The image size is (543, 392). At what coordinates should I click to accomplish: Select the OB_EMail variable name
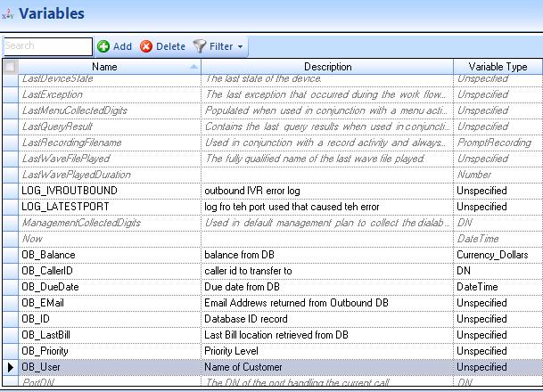43,303
